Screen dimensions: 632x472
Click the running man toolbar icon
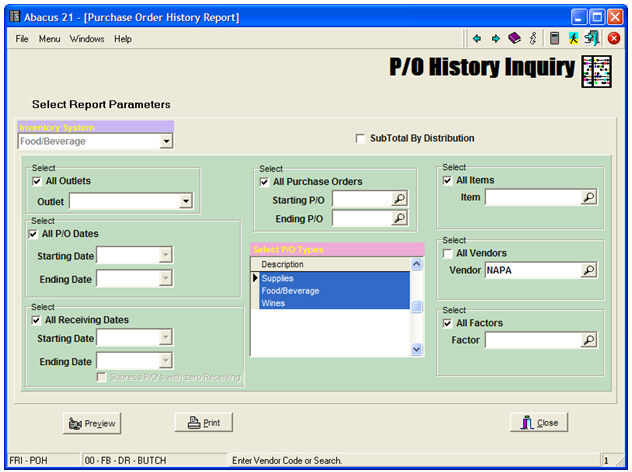[573, 38]
